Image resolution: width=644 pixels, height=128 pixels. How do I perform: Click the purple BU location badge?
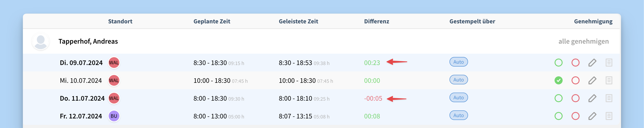click(x=114, y=116)
